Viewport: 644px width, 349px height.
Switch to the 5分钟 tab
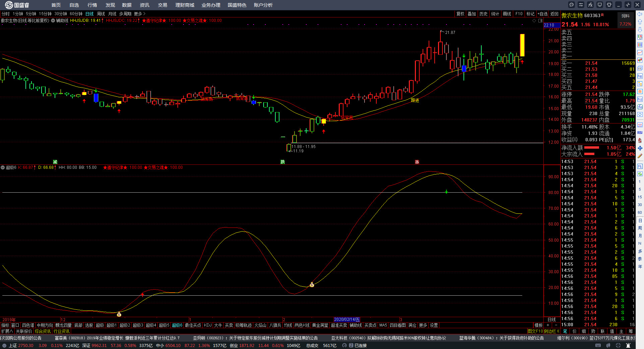click(x=31, y=14)
